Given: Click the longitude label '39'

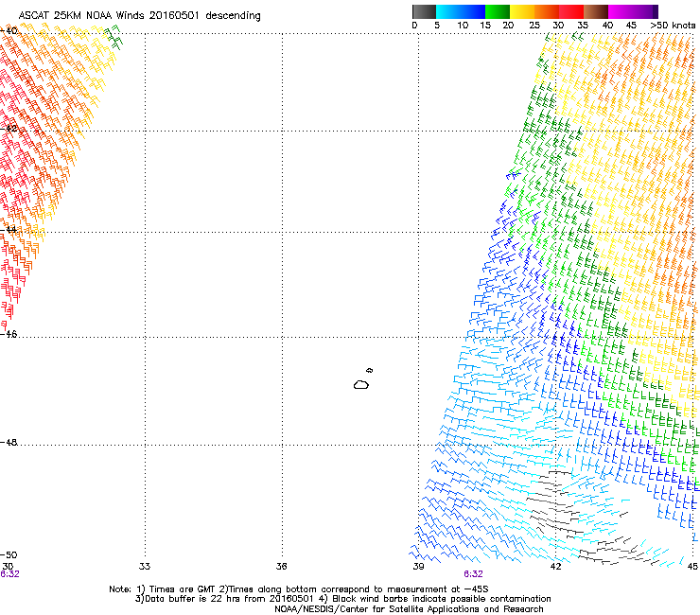Looking at the screenshot, I should click(418, 567).
